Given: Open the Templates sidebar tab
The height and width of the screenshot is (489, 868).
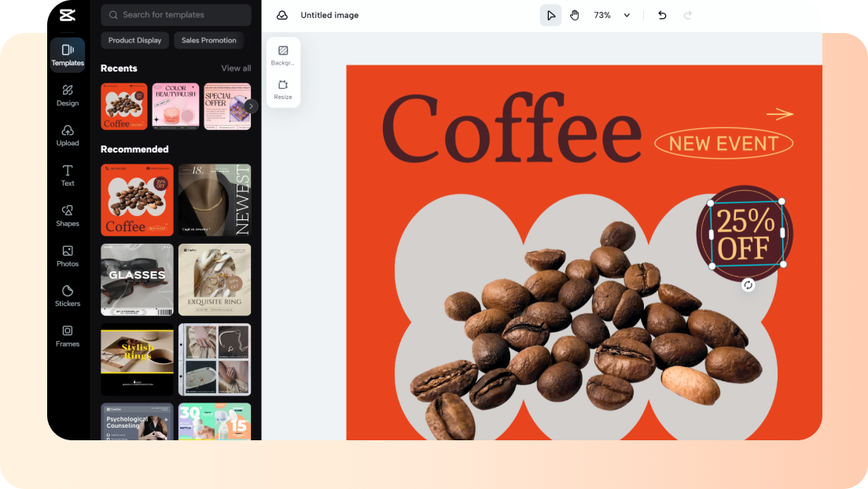Looking at the screenshot, I should point(68,55).
